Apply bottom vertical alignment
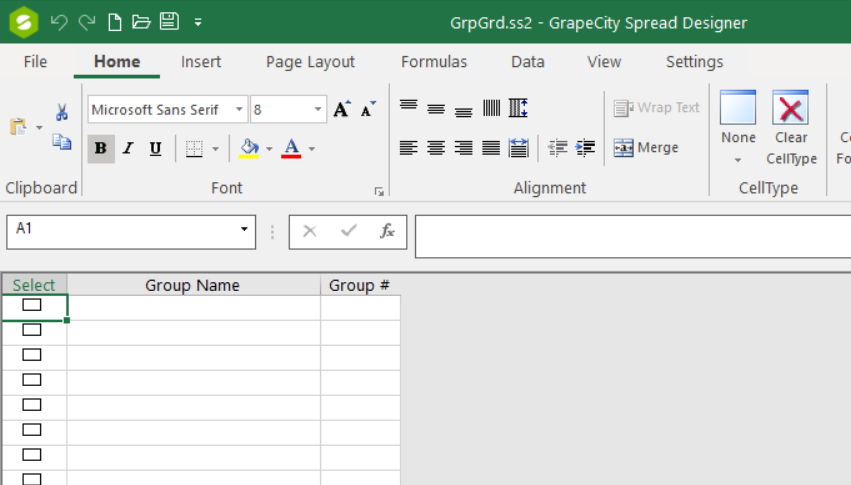 (x=463, y=110)
